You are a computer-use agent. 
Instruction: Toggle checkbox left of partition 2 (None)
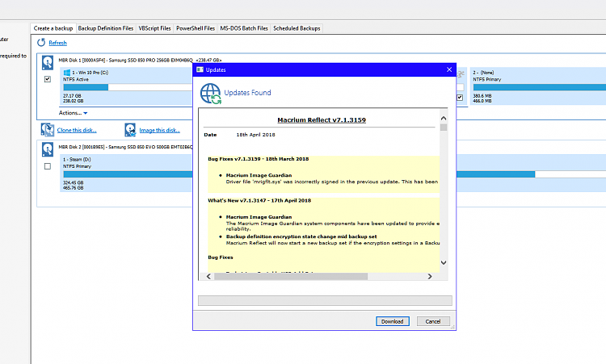click(x=460, y=98)
